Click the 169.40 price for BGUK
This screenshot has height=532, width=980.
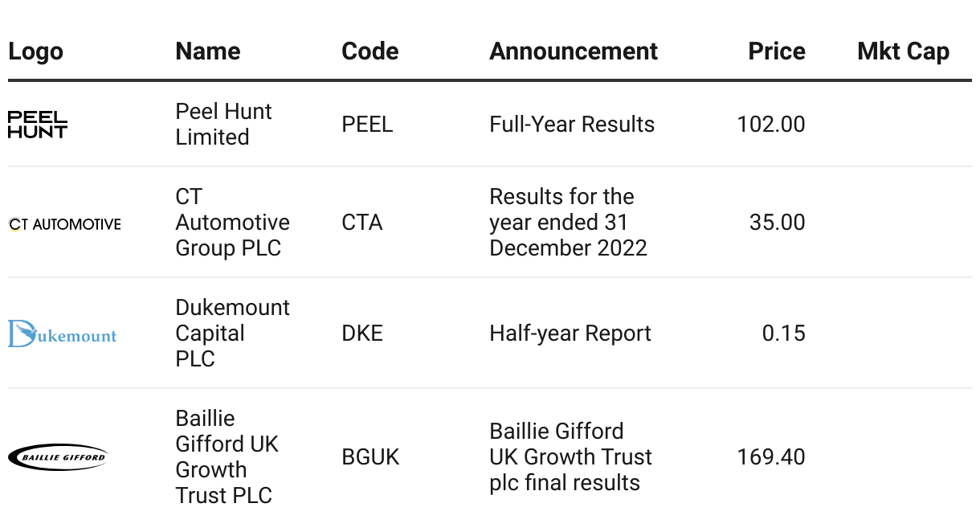(771, 457)
